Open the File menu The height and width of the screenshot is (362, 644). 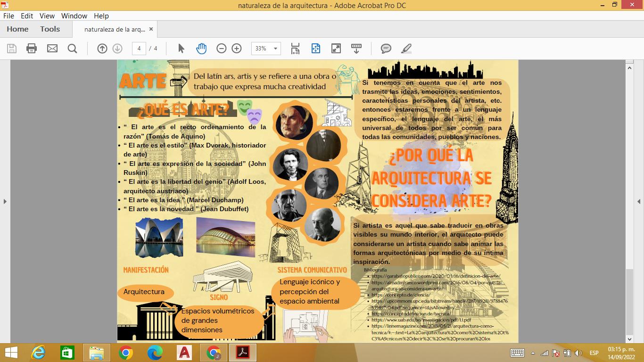(x=8, y=16)
